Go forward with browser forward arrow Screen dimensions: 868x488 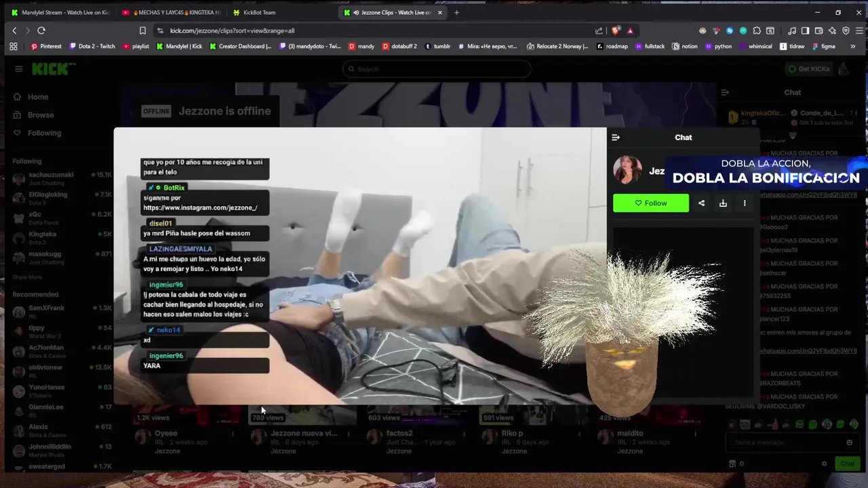[27, 30]
